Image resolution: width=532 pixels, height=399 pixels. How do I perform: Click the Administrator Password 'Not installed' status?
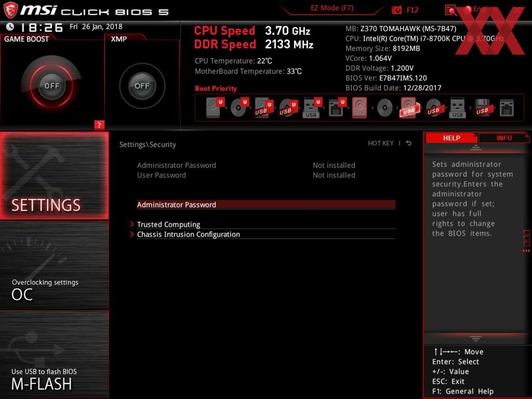[x=334, y=165]
